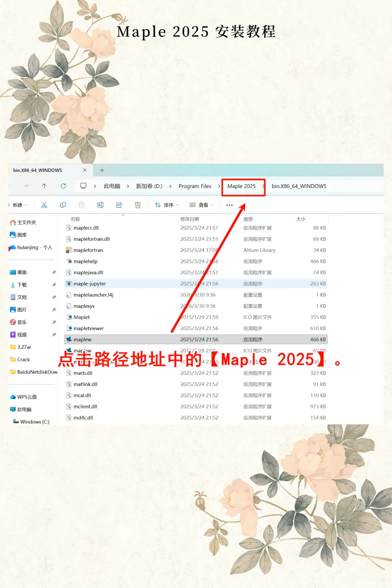Select WPS云盘 in the sidebar
The width and height of the screenshot is (392, 588).
point(23,397)
